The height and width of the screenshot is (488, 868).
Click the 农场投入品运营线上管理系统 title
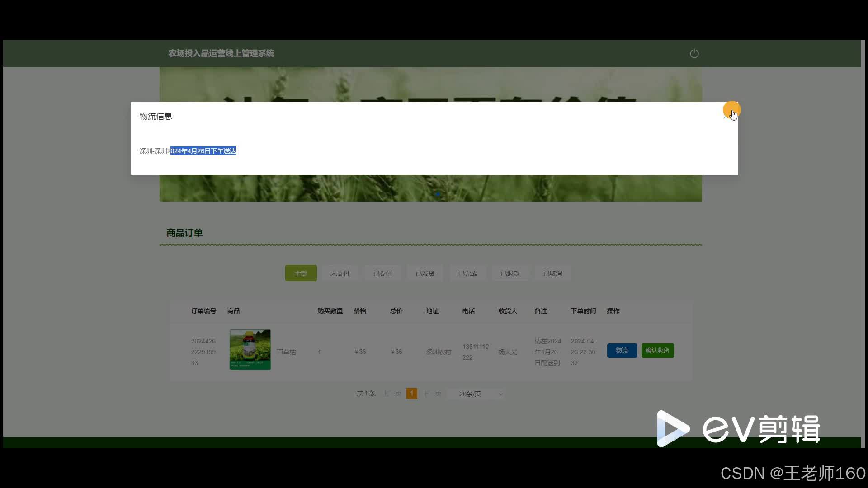[221, 53]
